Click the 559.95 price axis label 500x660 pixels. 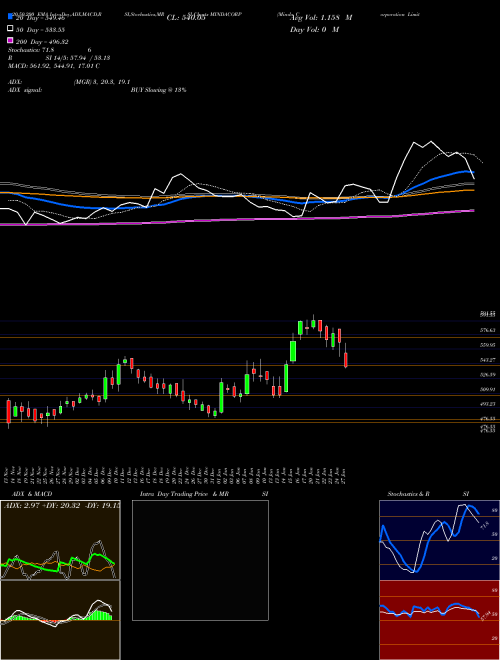488,345
